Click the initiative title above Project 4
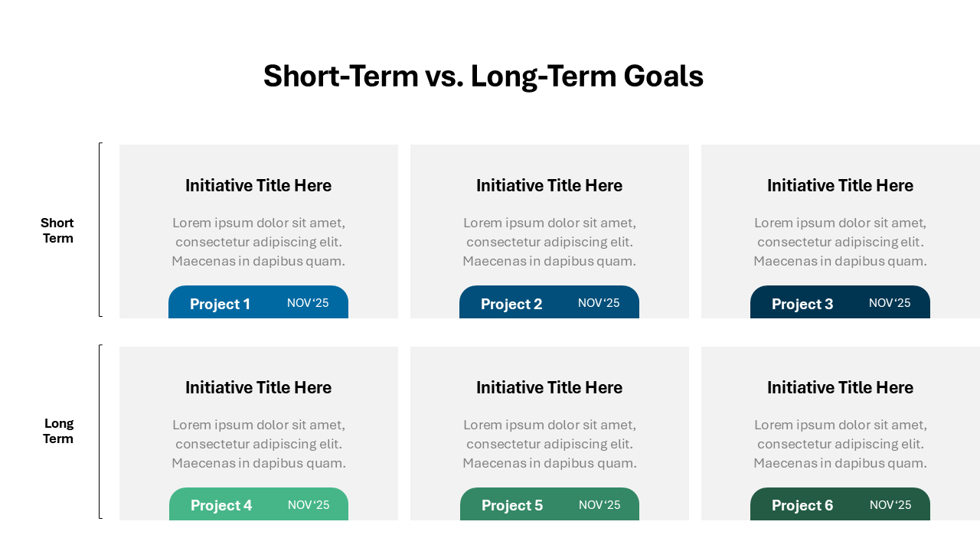 [258, 388]
